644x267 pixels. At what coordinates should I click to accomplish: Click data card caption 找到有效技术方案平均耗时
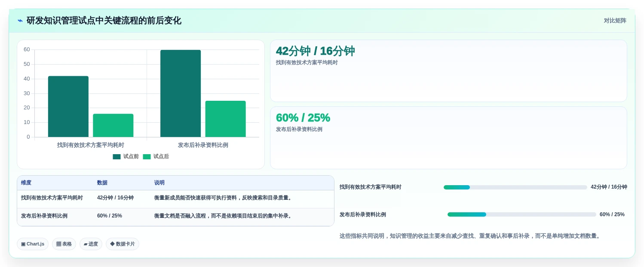[x=307, y=62]
